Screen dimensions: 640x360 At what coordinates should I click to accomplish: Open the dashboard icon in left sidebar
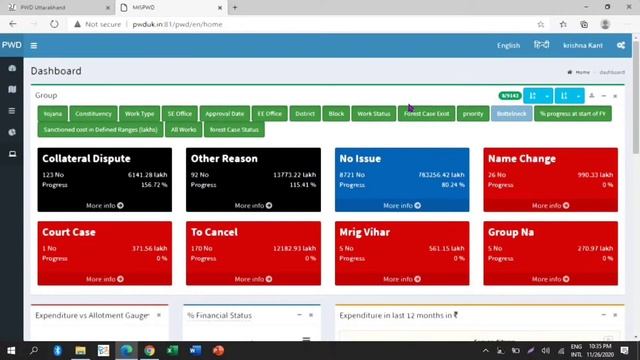tap(12, 68)
